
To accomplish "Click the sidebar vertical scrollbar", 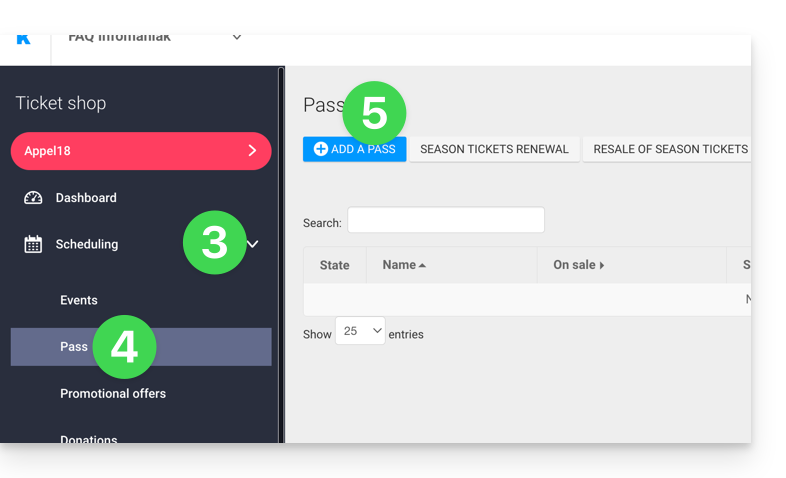I will (x=281, y=250).
